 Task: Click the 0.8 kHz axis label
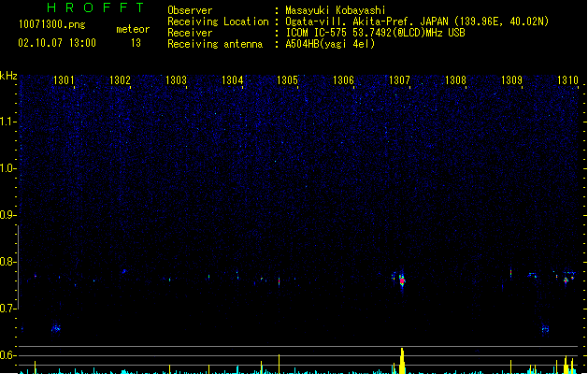[7, 262]
